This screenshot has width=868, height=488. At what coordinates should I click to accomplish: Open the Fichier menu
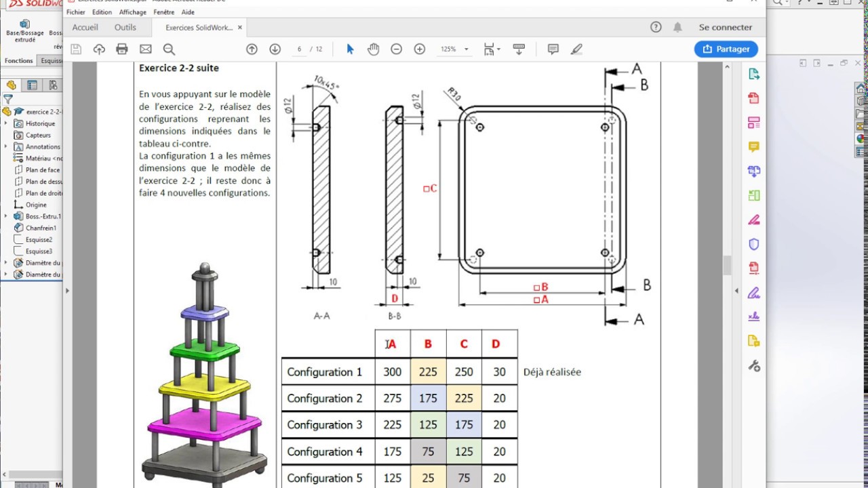click(x=76, y=12)
